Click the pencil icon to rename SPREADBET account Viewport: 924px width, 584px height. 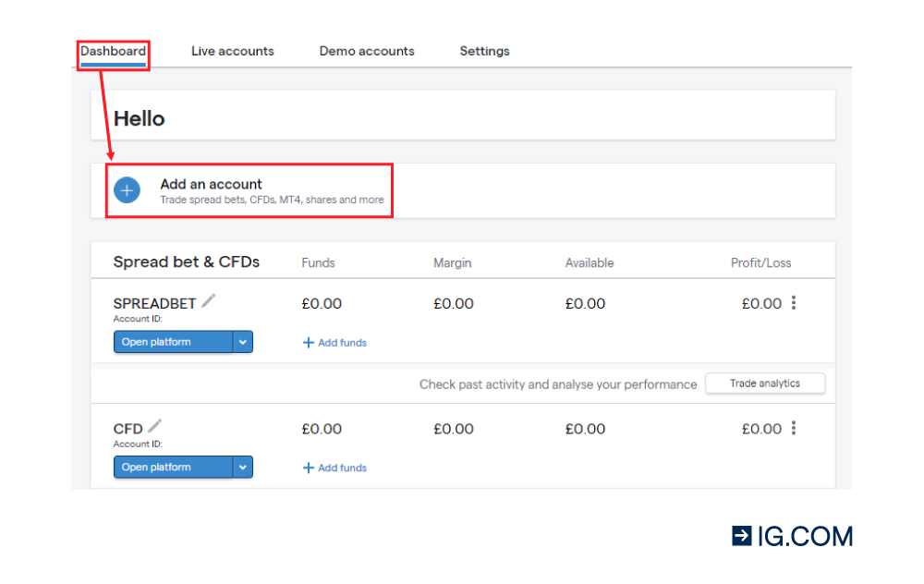click(x=209, y=299)
